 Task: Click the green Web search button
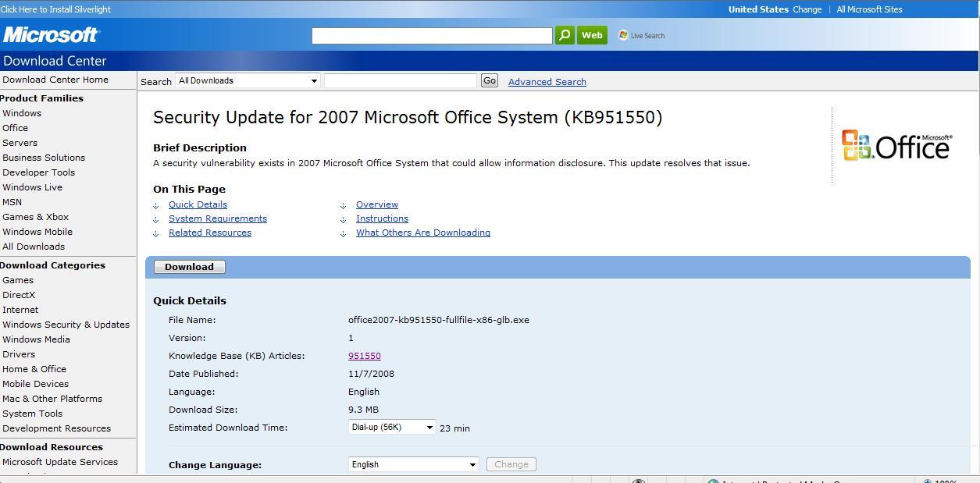point(592,35)
